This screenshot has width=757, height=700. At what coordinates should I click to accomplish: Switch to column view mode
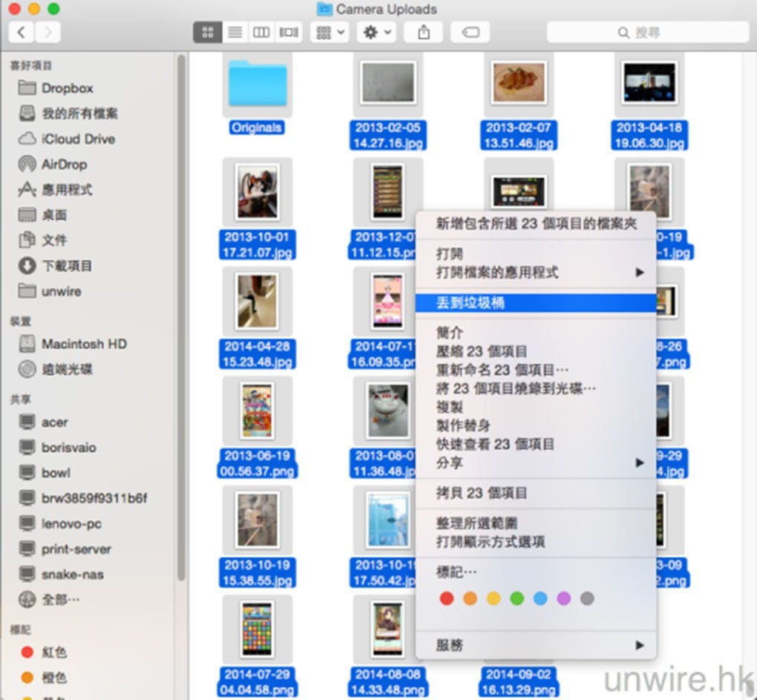pyautogui.click(x=261, y=33)
